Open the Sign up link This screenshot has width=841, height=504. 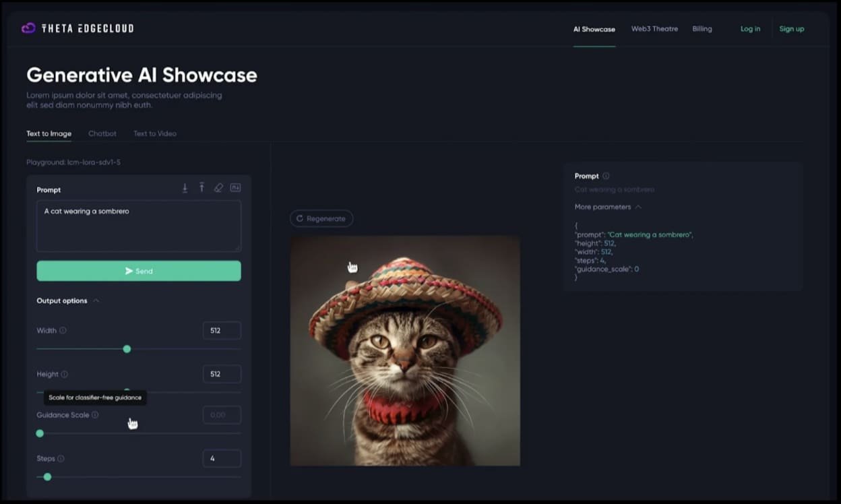tap(791, 29)
